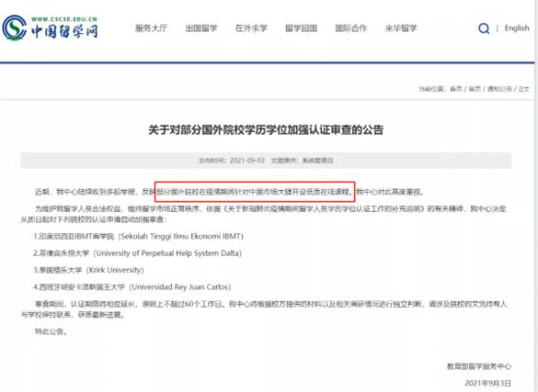Click the paragraph beginning 为维护我留学人员合法权益
Screen dimensions: 538x392
point(264,213)
